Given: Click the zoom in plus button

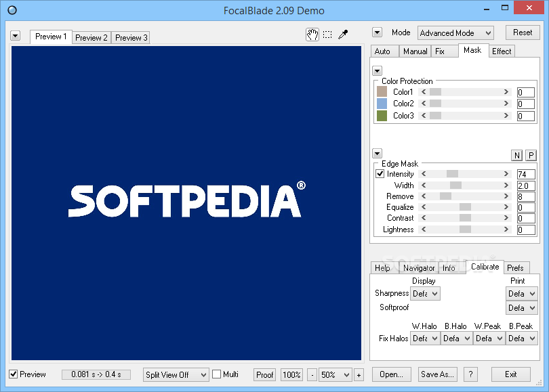Looking at the screenshot, I should pos(359,375).
